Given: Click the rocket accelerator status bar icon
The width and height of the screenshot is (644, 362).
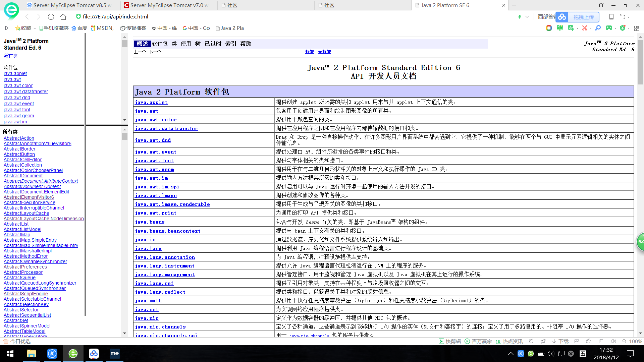Looking at the screenshot, I should [543, 341].
